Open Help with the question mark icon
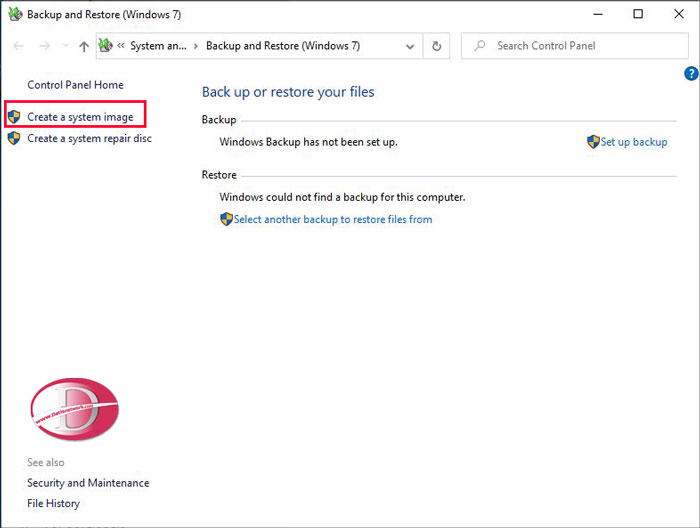The image size is (700, 528). pos(691,74)
